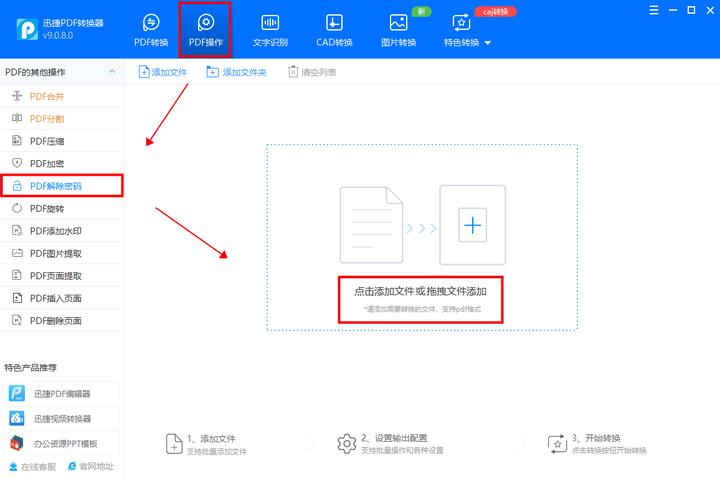This screenshot has width=720, height=478.
Task: Choose PDF插入页面 from the sidebar
Action: [62, 298]
